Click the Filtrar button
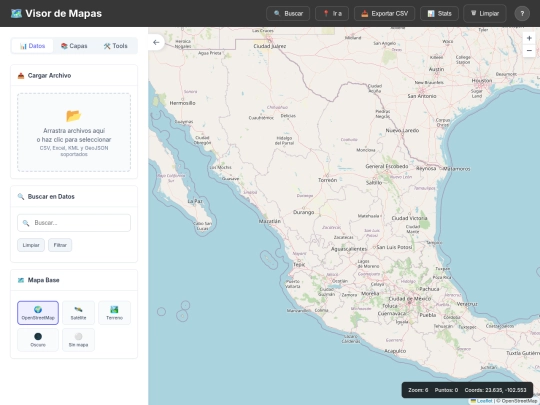This screenshot has width=540, height=405. (x=60, y=245)
